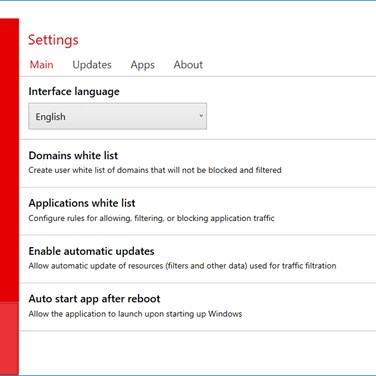Go to the About tab
The image size is (376, 376).
tap(188, 65)
